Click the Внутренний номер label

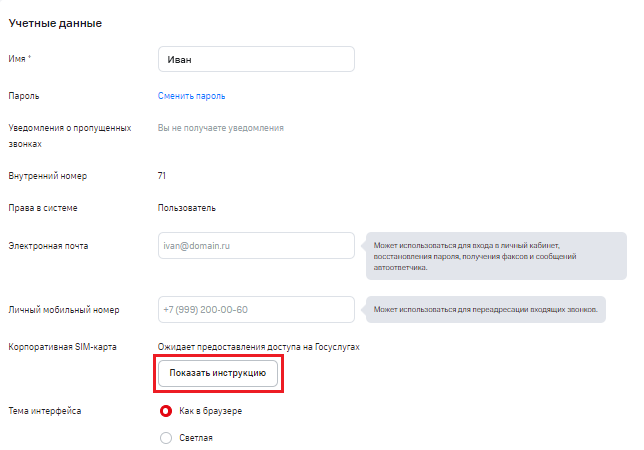pyautogui.click(x=47, y=176)
